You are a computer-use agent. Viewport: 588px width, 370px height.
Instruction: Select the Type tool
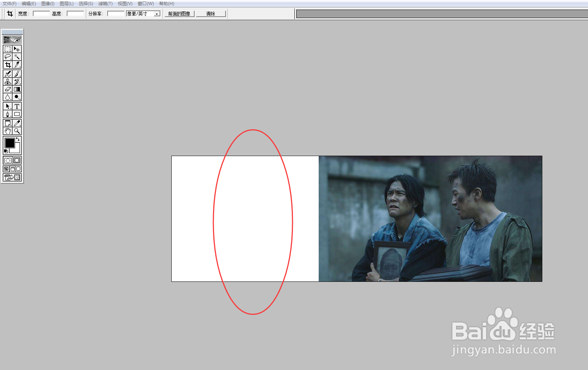pyautogui.click(x=17, y=106)
